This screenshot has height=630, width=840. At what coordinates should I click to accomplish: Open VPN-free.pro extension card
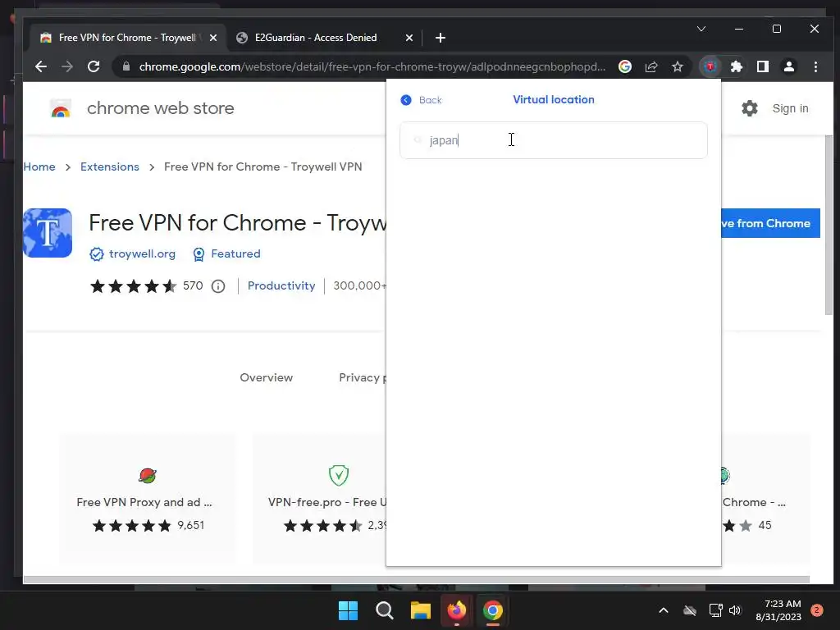[320, 498]
